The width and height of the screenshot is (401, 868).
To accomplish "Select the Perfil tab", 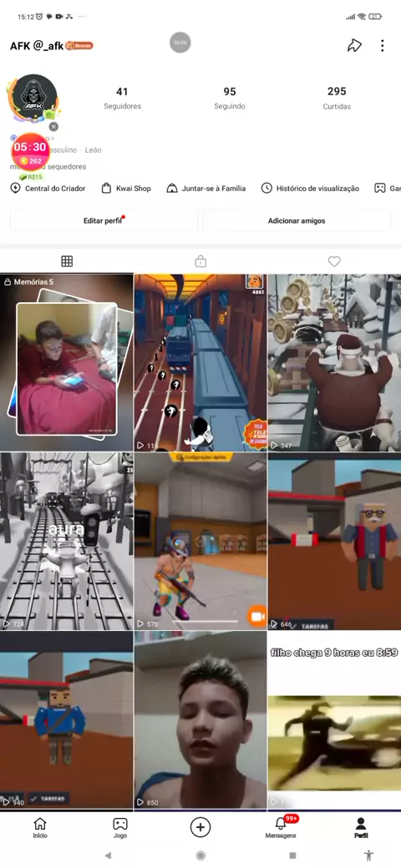I will [361, 828].
